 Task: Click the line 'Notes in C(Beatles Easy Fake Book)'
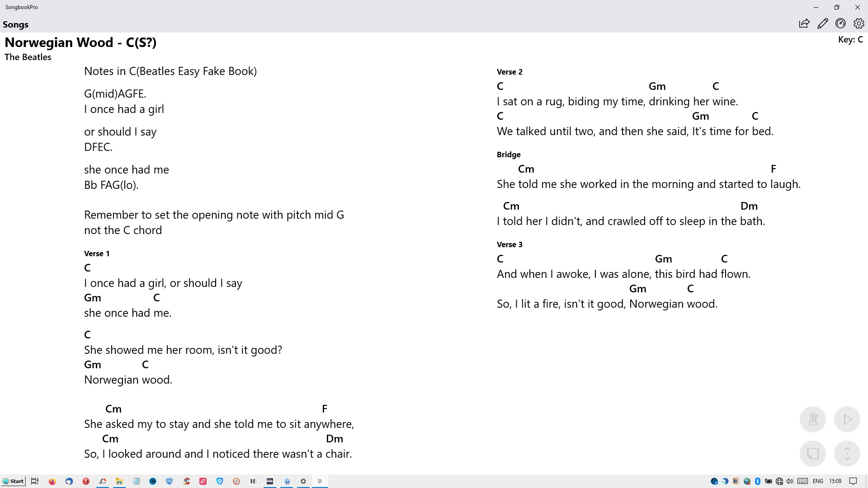click(x=170, y=71)
